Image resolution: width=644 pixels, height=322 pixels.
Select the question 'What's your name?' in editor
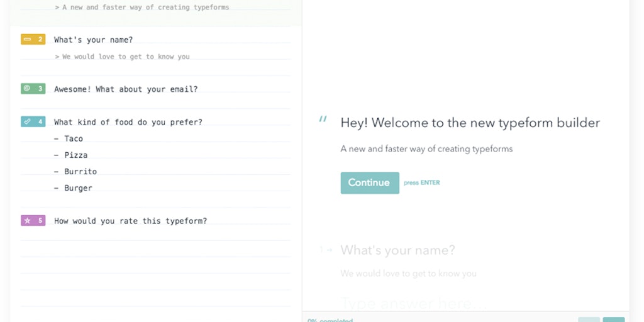point(94,40)
